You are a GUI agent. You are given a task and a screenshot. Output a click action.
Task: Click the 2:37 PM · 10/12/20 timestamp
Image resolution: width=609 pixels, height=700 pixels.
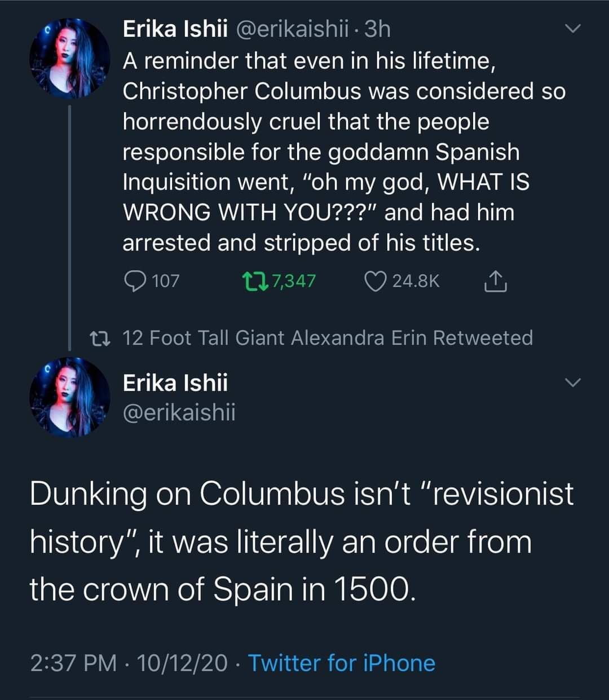(129, 663)
